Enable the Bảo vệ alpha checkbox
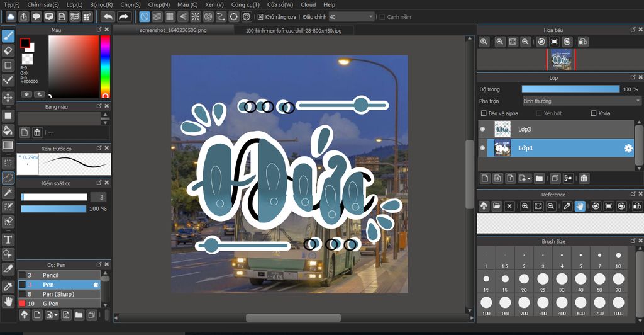Viewport: 644px width, 335px height. pyautogui.click(x=484, y=113)
